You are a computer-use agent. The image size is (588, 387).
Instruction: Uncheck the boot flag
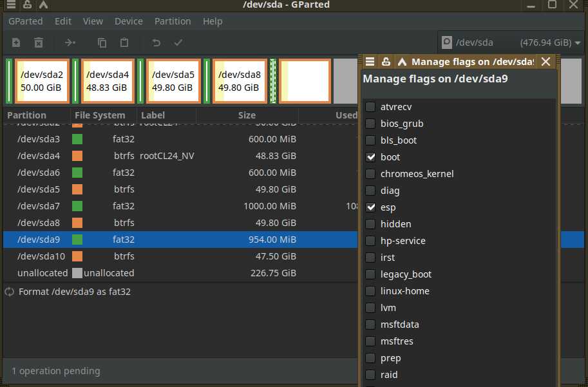(370, 157)
